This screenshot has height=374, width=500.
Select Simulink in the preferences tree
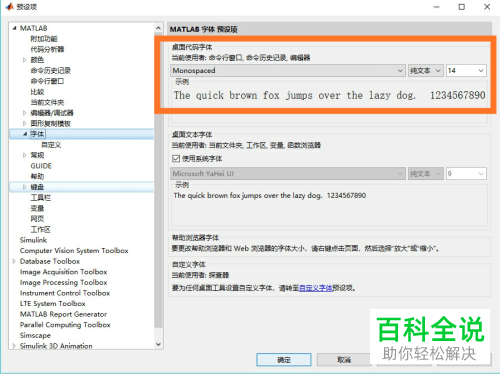tap(33, 240)
